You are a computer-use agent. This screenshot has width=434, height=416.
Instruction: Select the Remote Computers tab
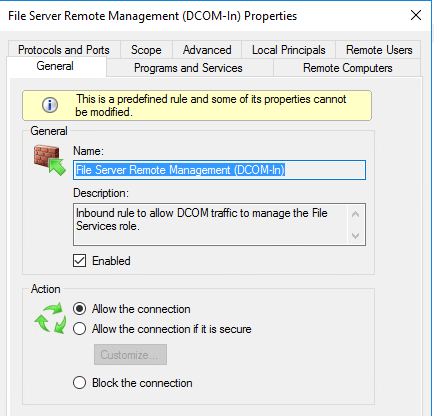point(347,68)
